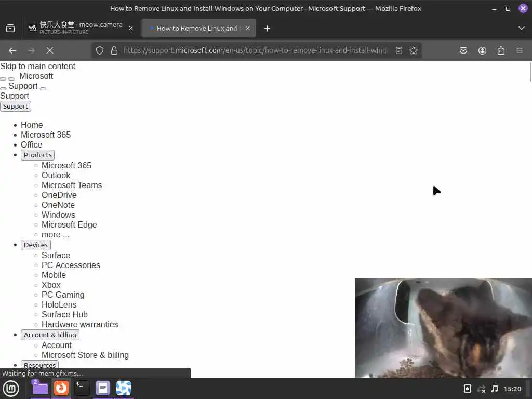Close the meow.camera tab
Image resolution: width=532 pixels, height=399 pixels.
pyautogui.click(x=131, y=29)
